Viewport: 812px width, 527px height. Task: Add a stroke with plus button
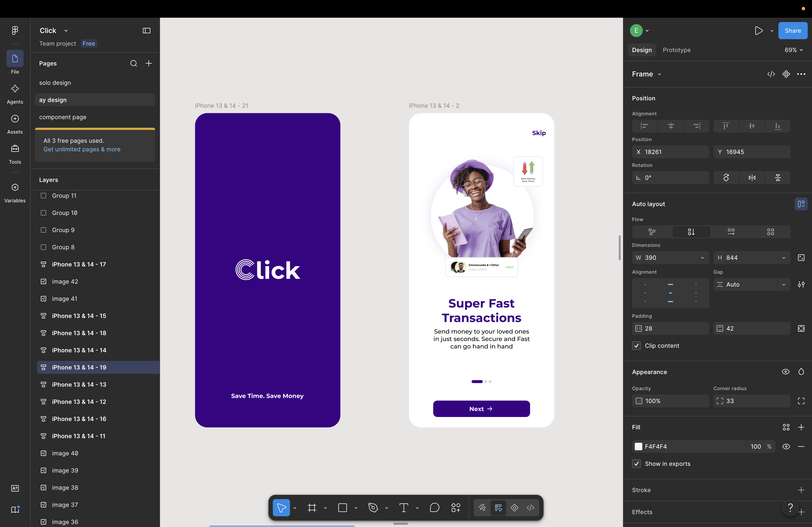[801, 490]
